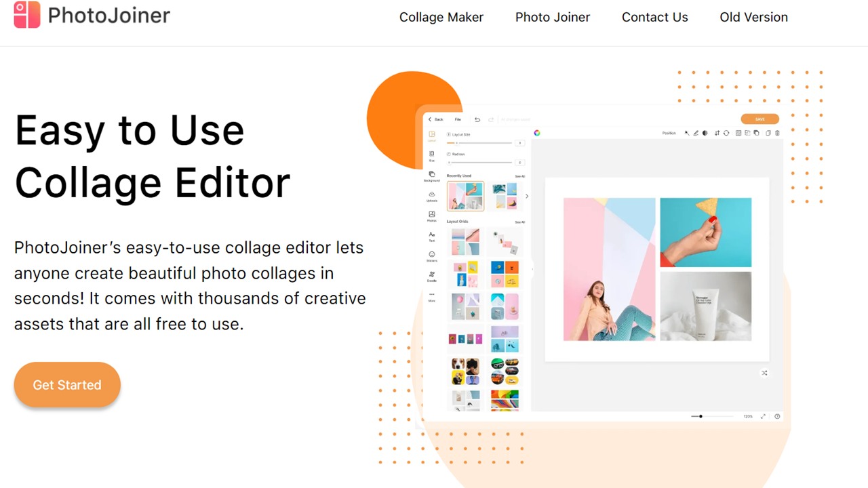The height and width of the screenshot is (488, 868).
Task: Open the color wheel picker
Action: click(537, 133)
